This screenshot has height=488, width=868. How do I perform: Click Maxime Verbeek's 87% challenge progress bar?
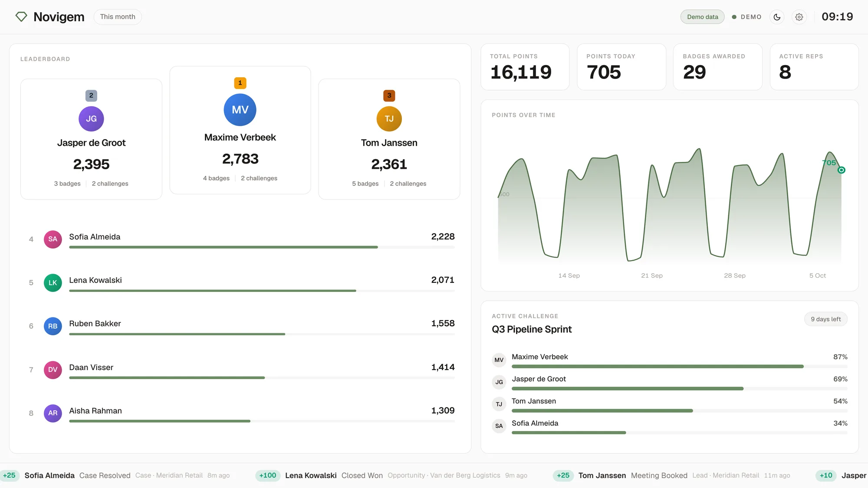[x=680, y=367]
